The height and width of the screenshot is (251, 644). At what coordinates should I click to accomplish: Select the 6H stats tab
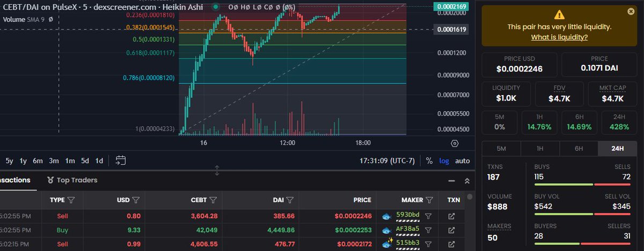click(579, 149)
